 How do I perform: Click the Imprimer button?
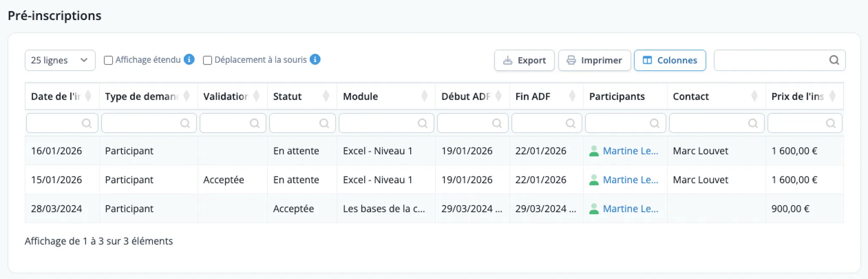594,60
